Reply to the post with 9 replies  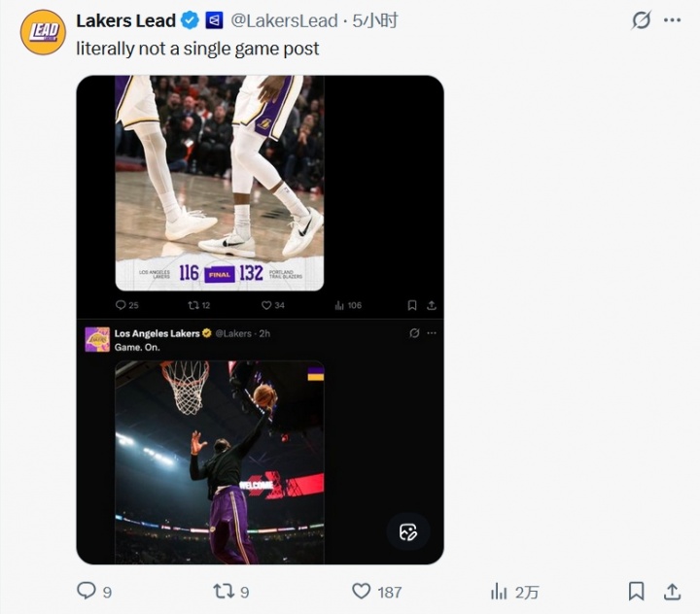coord(87,591)
